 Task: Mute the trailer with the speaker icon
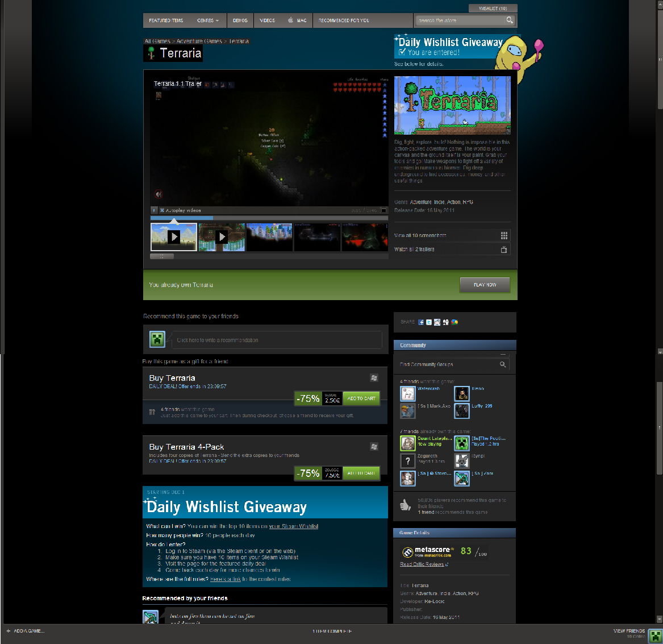[x=159, y=194]
